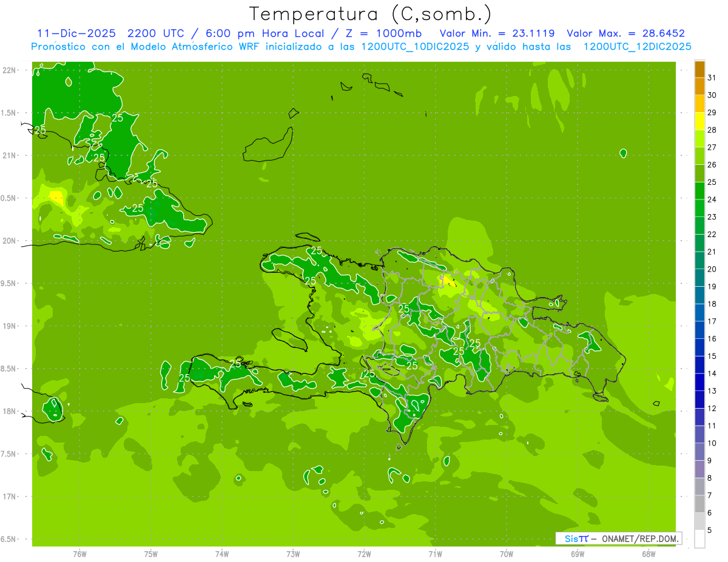728x562 pixels.
Task: Click legend scale value 28
Action: (712, 130)
